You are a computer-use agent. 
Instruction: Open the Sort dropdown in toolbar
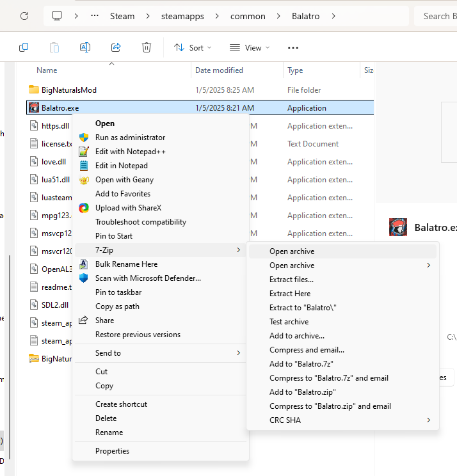tap(193, 47)
